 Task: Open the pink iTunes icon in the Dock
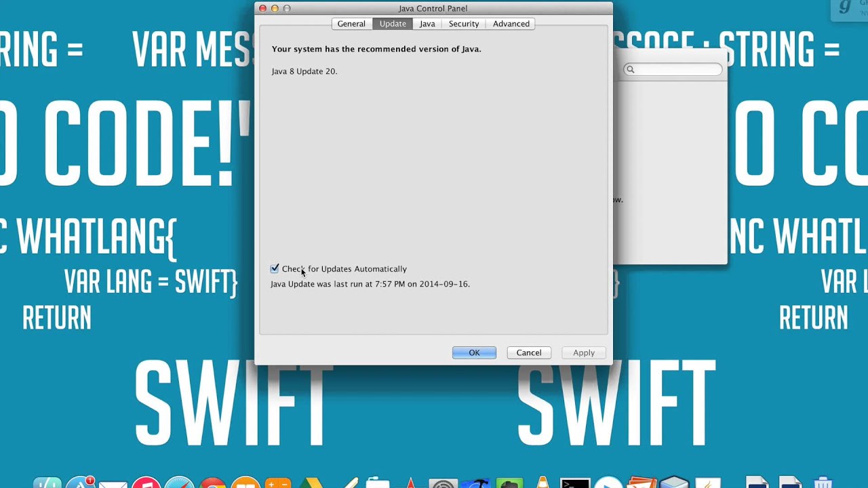[146, 483]
